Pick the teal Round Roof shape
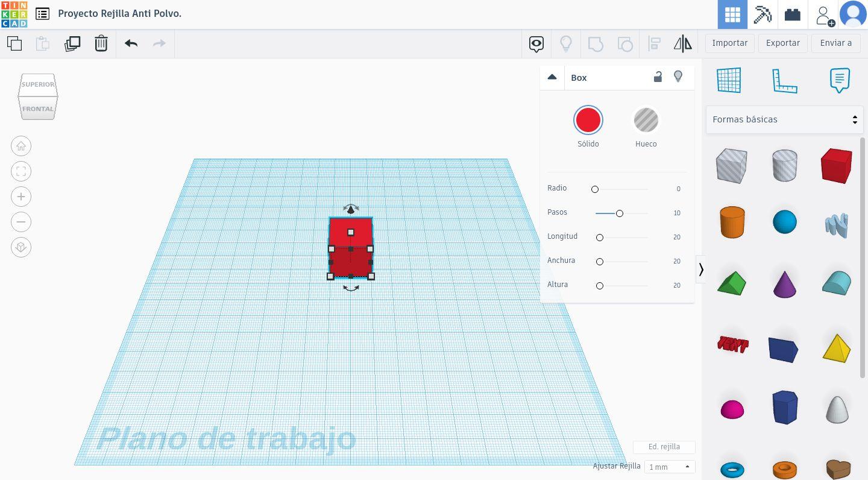Screen dimensions: 868x480 [837, 283]
